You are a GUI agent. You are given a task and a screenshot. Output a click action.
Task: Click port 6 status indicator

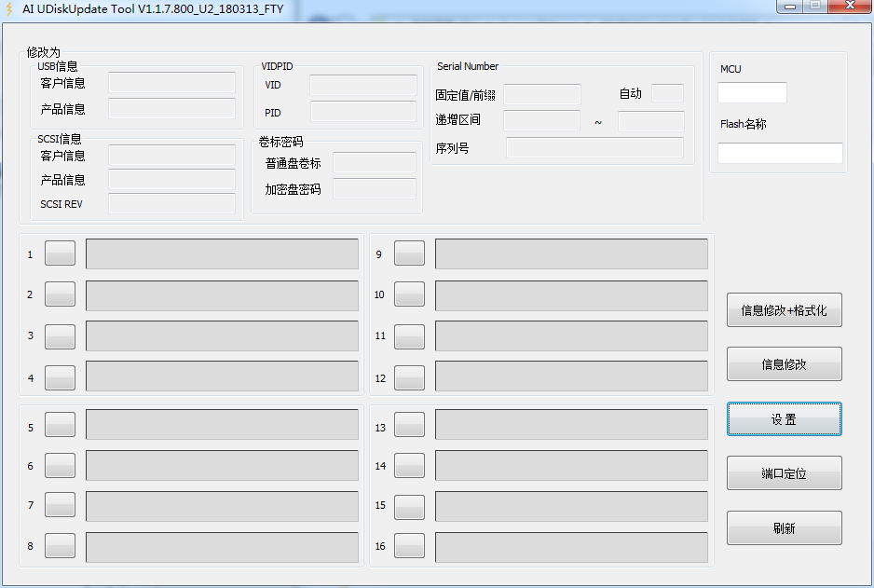[60, 465]
